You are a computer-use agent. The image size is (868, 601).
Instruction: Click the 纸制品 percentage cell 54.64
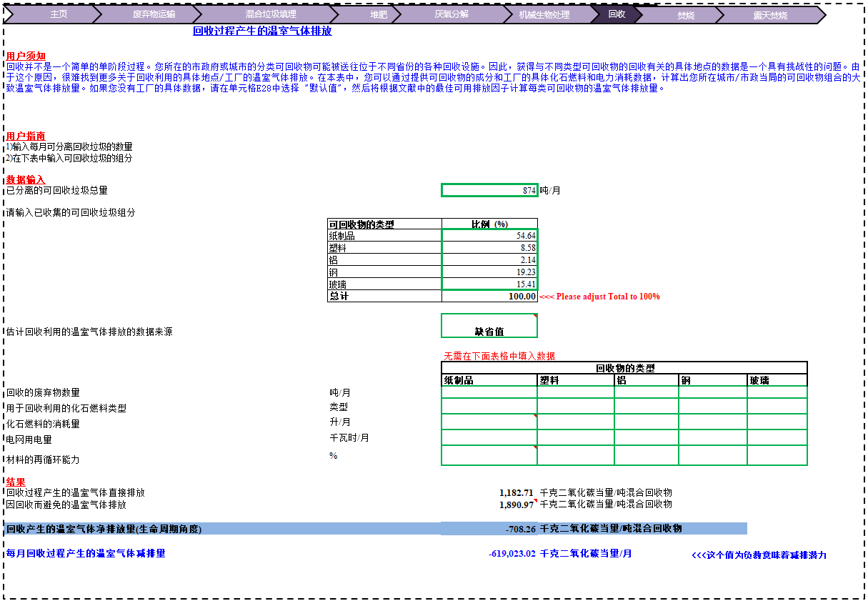point(489,236)
